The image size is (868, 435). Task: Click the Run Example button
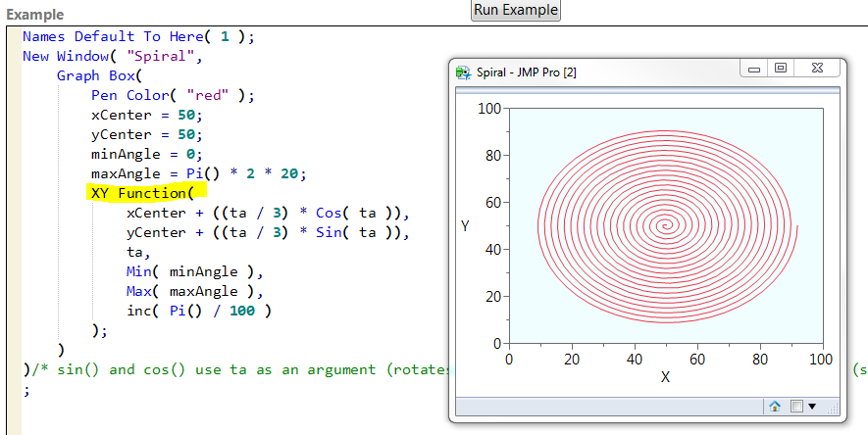point(515,10)
